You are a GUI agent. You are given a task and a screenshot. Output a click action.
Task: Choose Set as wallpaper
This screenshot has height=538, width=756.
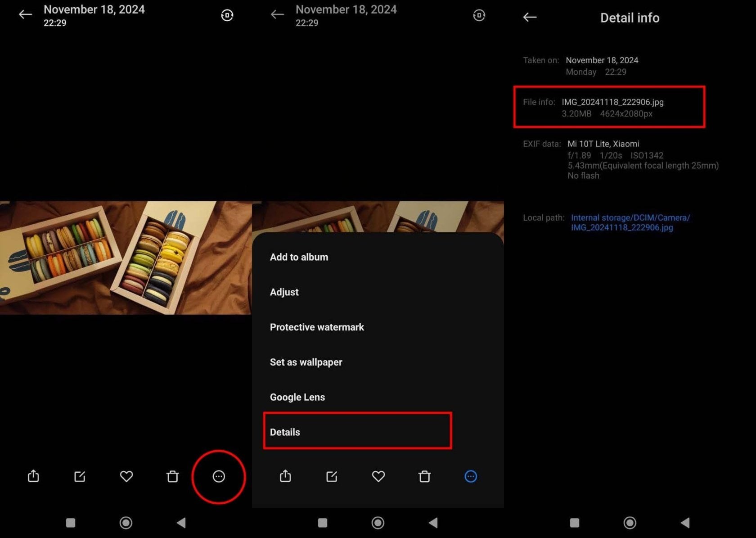(306, 362)
